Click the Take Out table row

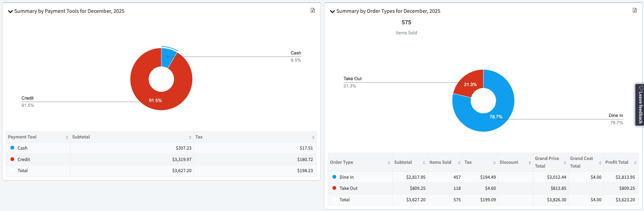tap(348, 188)
